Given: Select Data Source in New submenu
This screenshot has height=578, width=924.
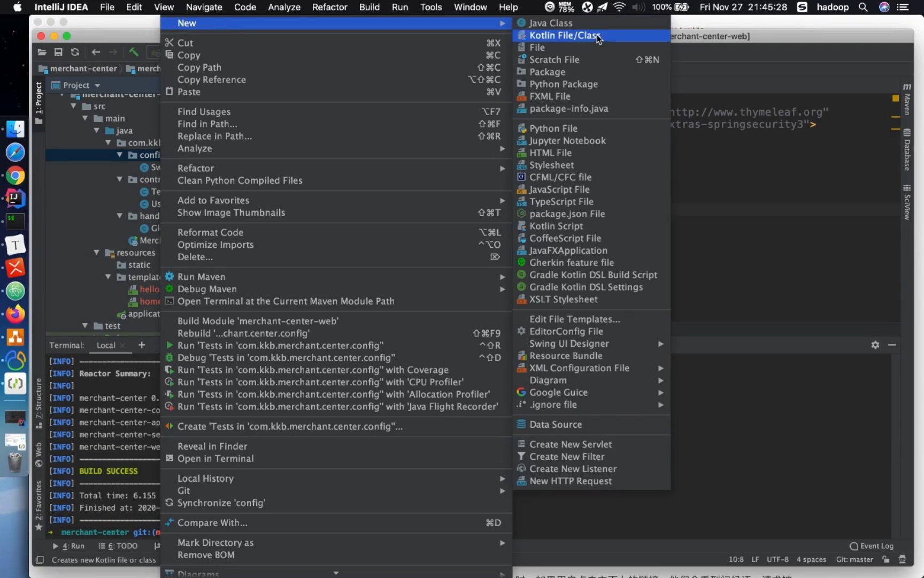Looking at the screenshot, I should (x=591, y=424).
